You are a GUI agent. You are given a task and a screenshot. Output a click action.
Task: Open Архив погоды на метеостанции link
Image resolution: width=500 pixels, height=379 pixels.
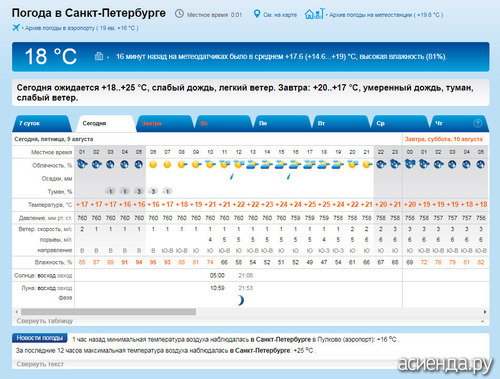[386, 15]
